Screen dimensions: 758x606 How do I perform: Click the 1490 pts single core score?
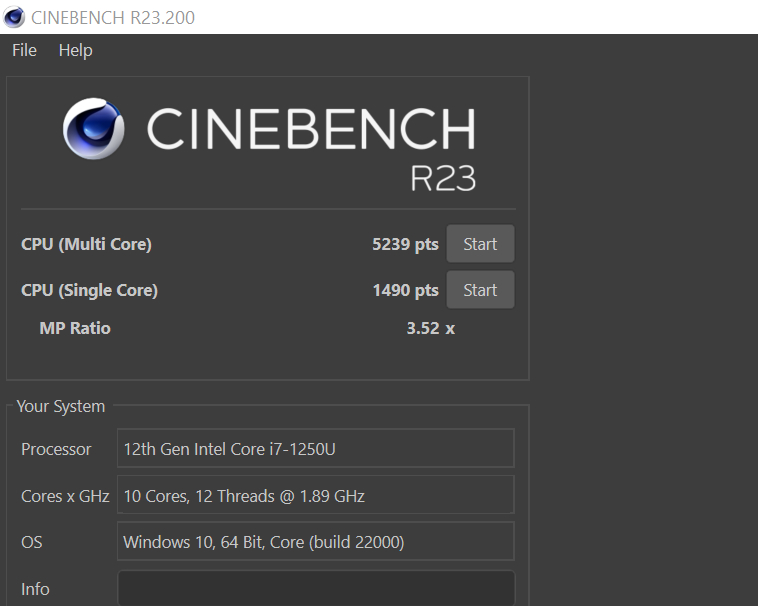coord(405,290)
